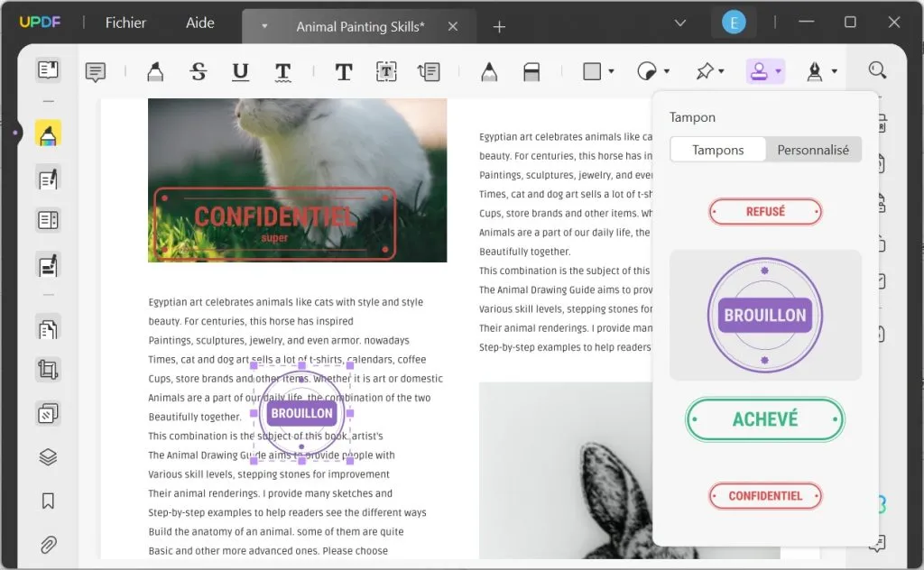Switch to the Personnalisé tab
The height and width of the screenshot is (570, 924).
813,150
